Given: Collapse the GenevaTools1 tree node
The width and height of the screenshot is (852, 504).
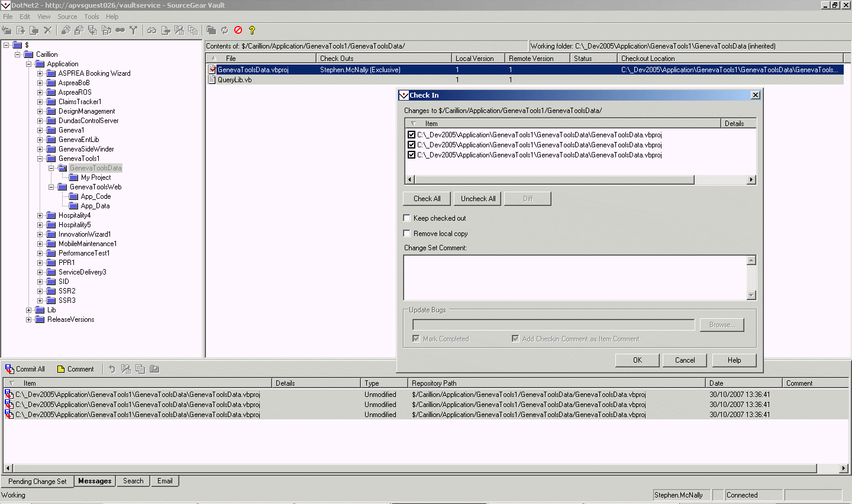Looking at the screenshot, I should 40,159.
